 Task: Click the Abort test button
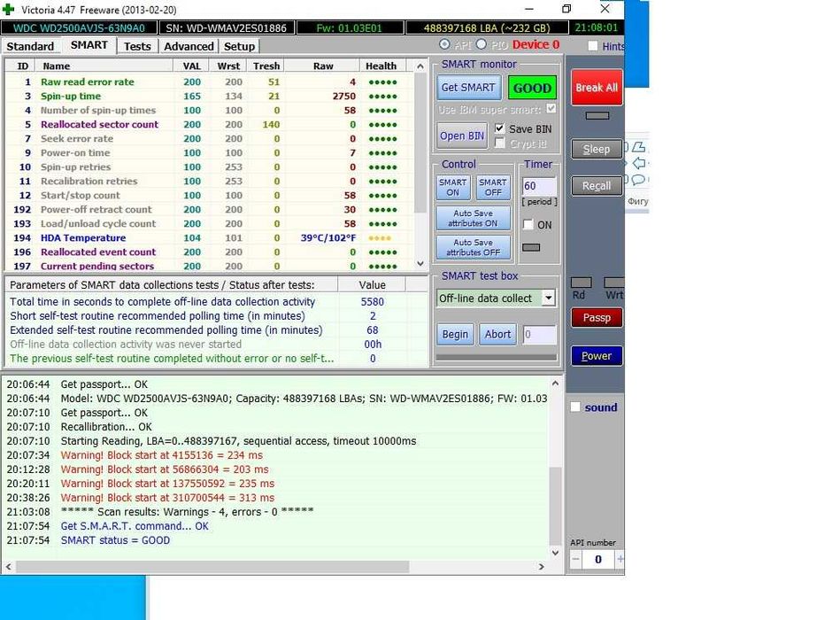click(497, 335)
